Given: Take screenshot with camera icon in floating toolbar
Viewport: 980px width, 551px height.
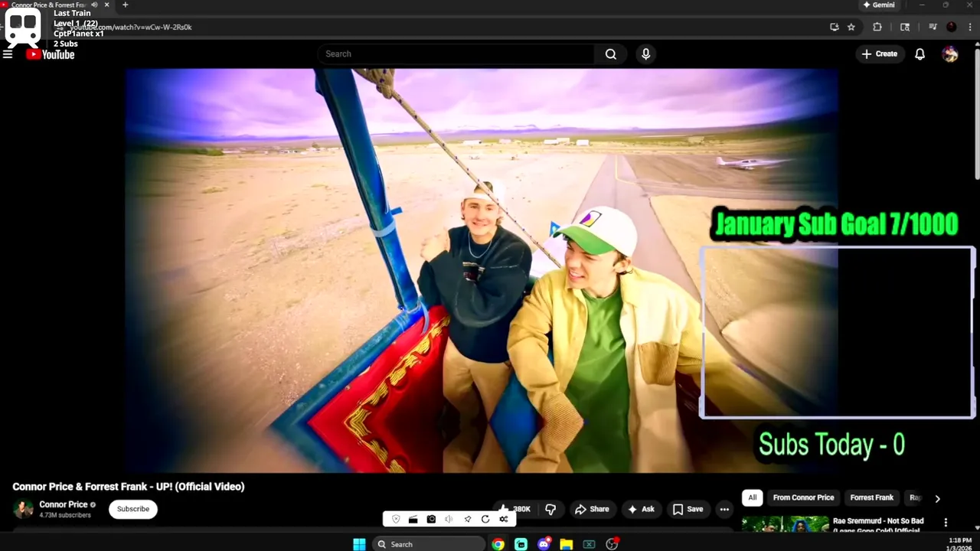Looking at the screenshot, I should point(431,519).
